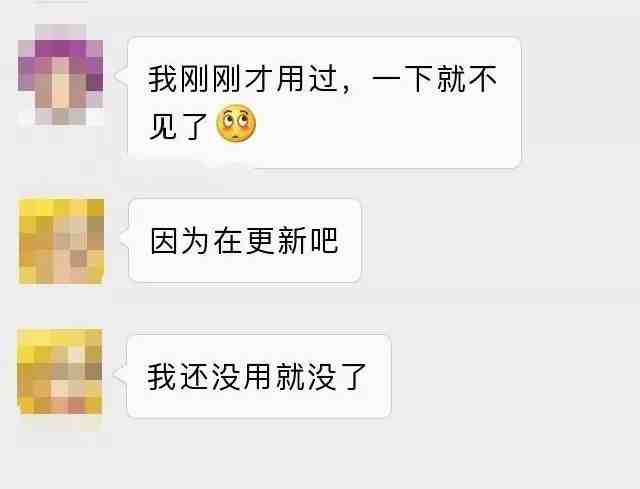This screenshot has height=489, width=640.
Task: Click the bubble tail pointing to purple avatar
Action: 122,76
